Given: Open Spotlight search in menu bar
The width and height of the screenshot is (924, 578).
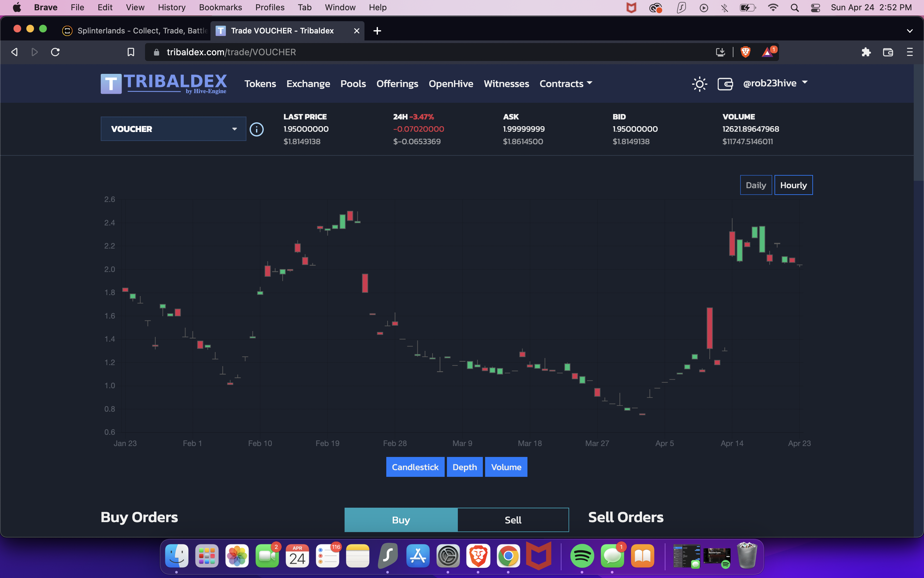Looking at the screenshot, I should [x=795, y=8].
